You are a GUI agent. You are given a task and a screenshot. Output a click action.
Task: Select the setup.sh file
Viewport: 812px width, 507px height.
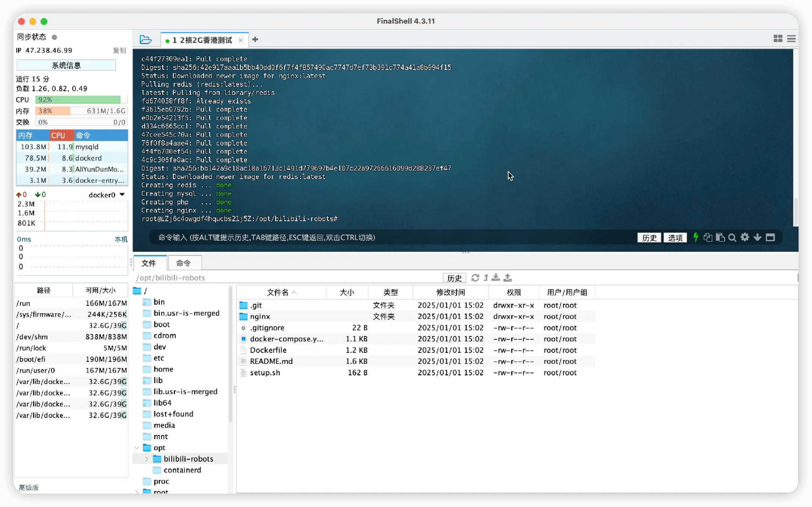tap(416, 372)
